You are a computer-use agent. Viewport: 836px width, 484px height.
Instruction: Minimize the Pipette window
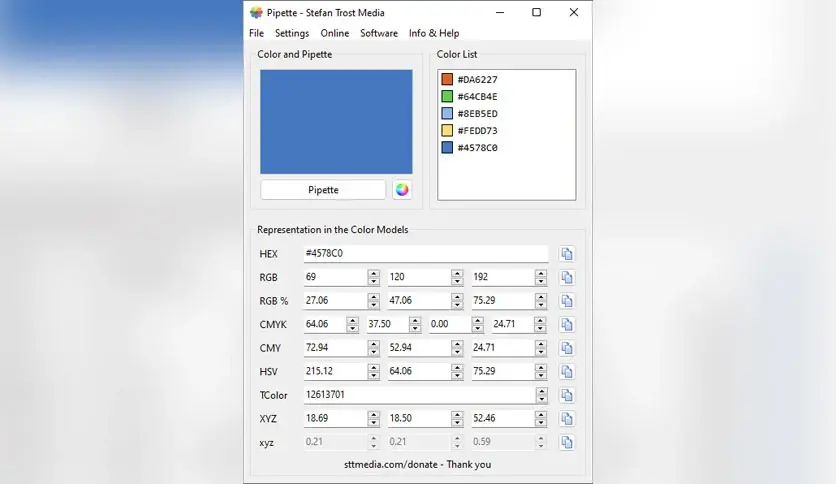pyautogui.click(x=500, y=12)
